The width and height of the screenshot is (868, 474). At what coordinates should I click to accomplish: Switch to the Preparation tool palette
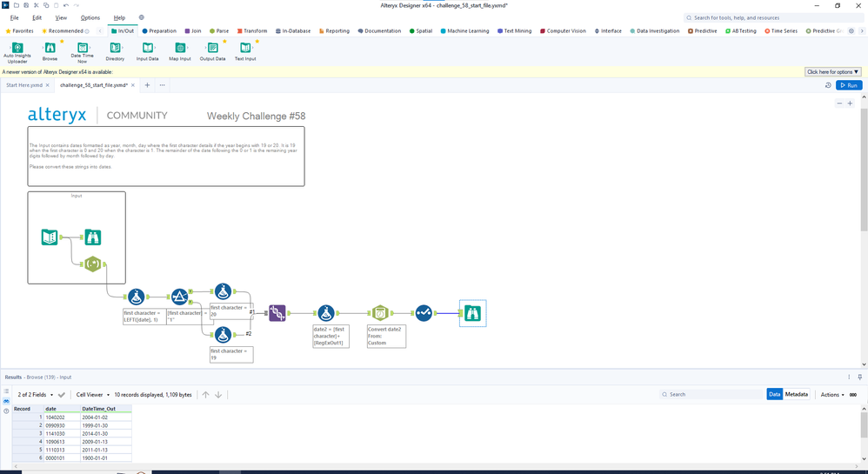pyautogui.click(x=159, y=31)
